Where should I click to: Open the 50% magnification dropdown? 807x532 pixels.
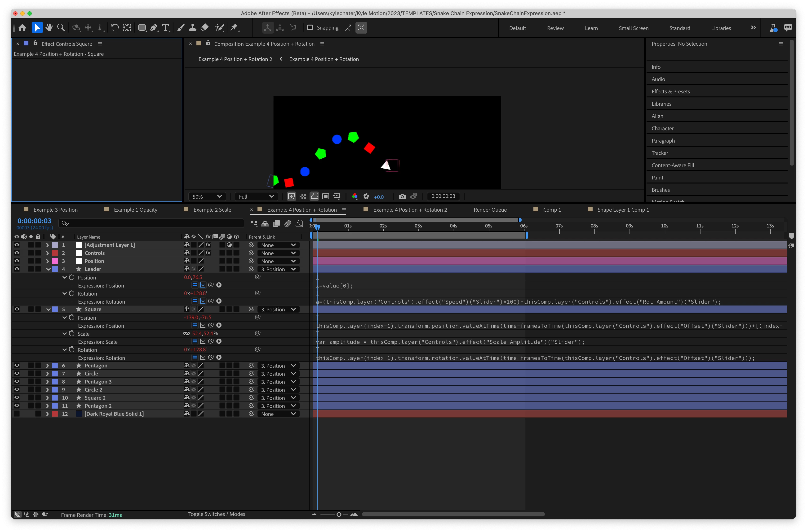[x=207, y=196]
